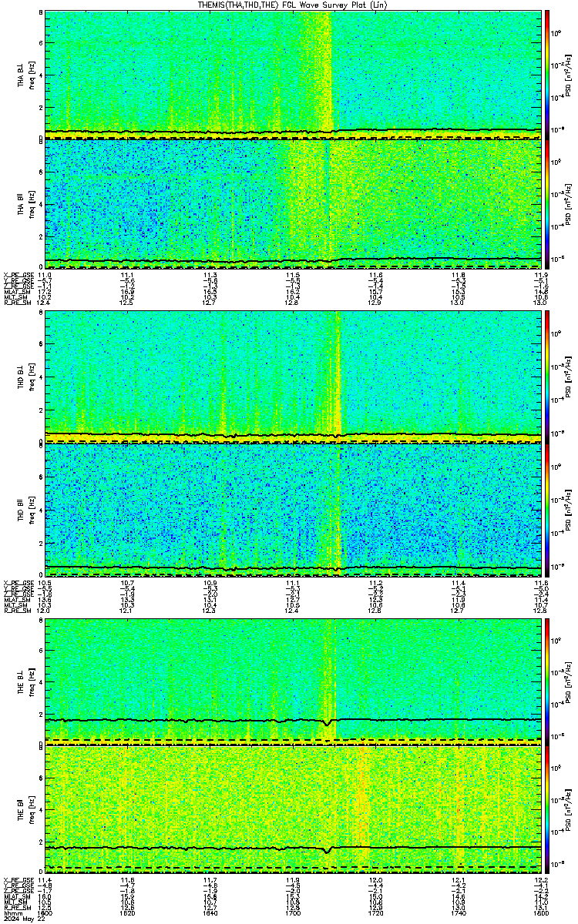Click the PSD [nT²/Hz] label beside THA BL color bar
Screen dimensions: 578x924
point(568,75)
